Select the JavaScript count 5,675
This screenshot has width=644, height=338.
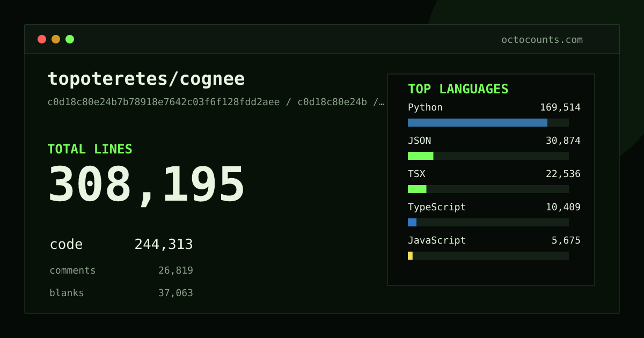(566, 240)
